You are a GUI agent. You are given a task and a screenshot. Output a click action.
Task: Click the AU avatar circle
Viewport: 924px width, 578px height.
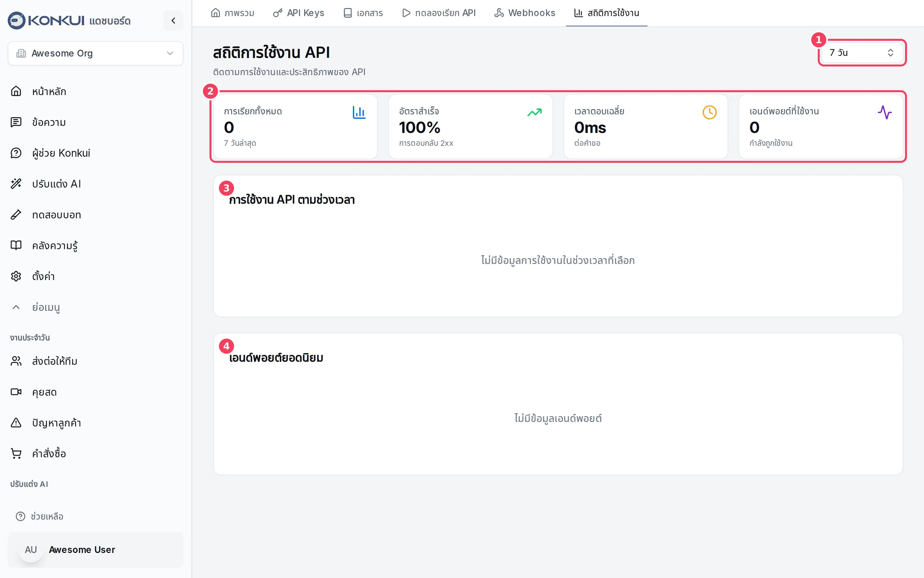click(31, 550)
